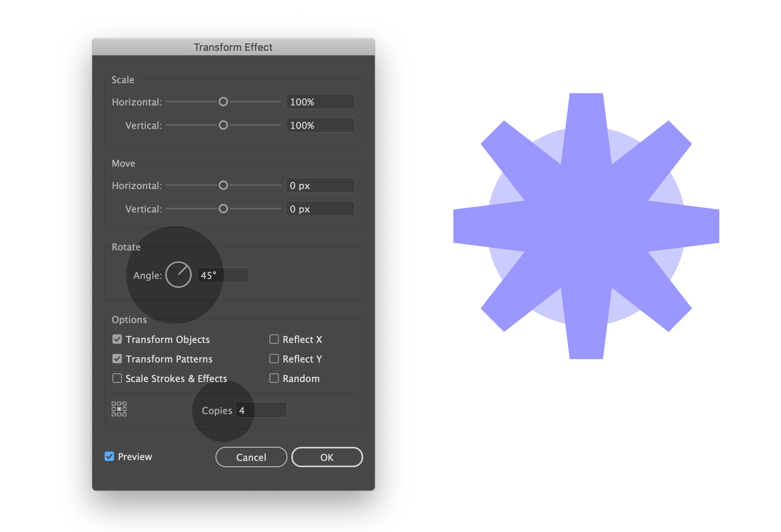
Task: Toggle the Preview checkbox off
Action: (x=109, y=456)
